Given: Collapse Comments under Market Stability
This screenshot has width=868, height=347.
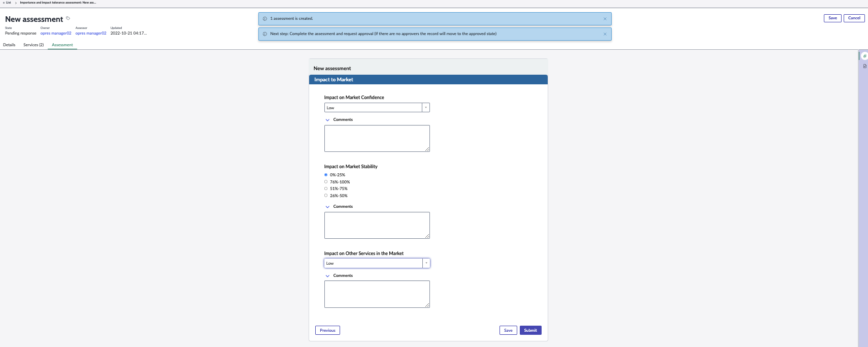Looking at the screenshot, I should pos(327,207).
